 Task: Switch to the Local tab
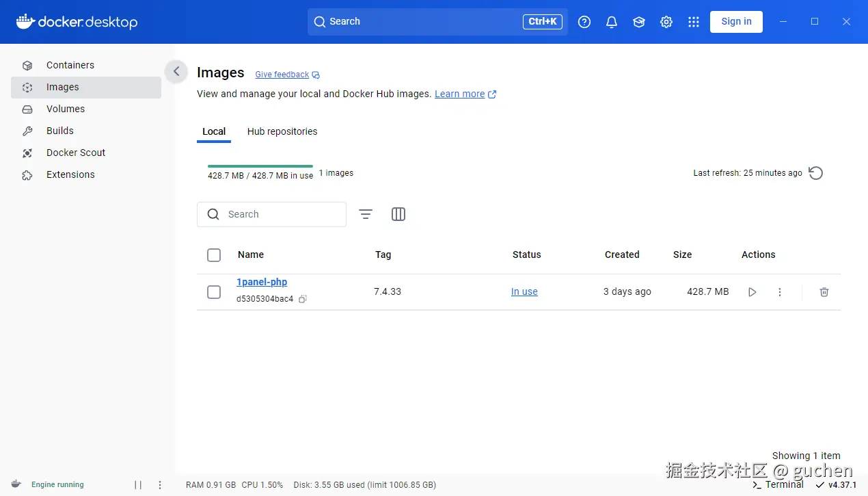coord(214,131)
